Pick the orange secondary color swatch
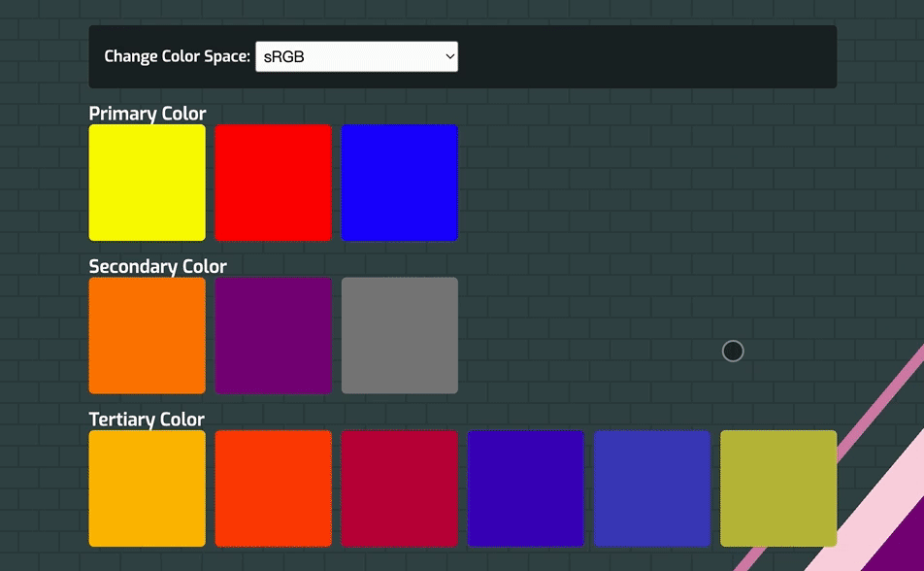Viewport: 924px width, 571px height. (x=148, y=335)
